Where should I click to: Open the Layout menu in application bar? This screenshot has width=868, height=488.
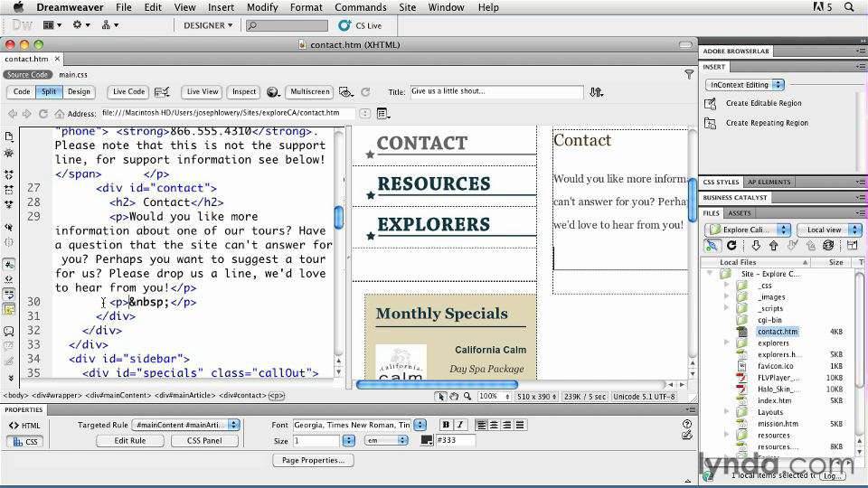tap(52, 25)
